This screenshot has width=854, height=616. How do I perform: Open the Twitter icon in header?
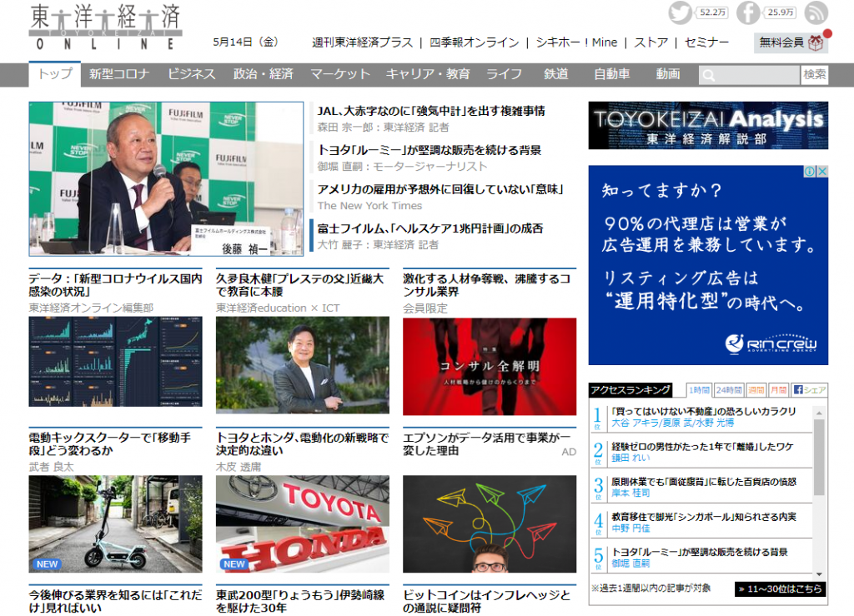point(680,13)
